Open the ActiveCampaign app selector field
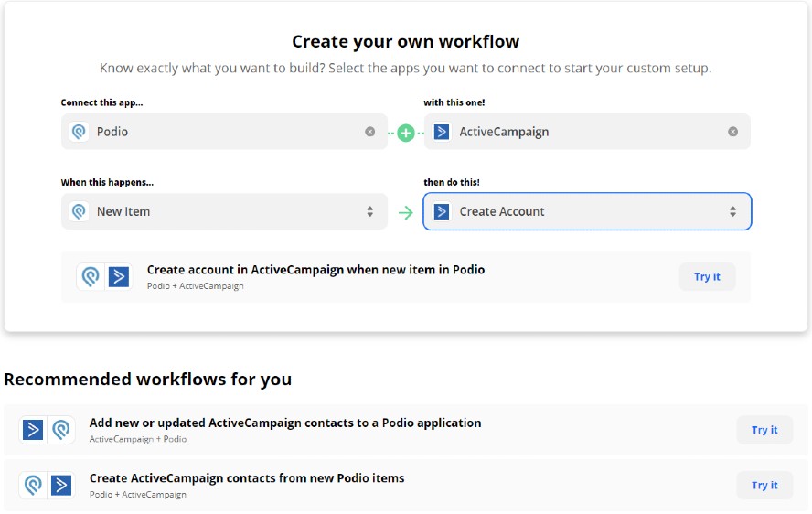812x514 pixels. [x=587, y=132]
